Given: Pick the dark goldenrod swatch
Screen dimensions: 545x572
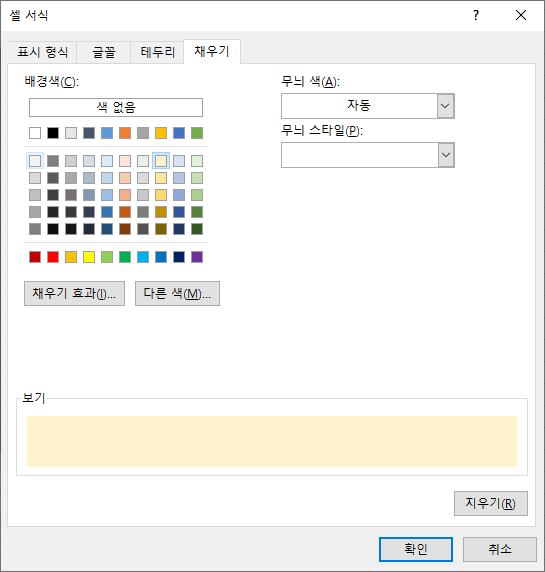Looking at the screenshot, I should tap(161, 212).
